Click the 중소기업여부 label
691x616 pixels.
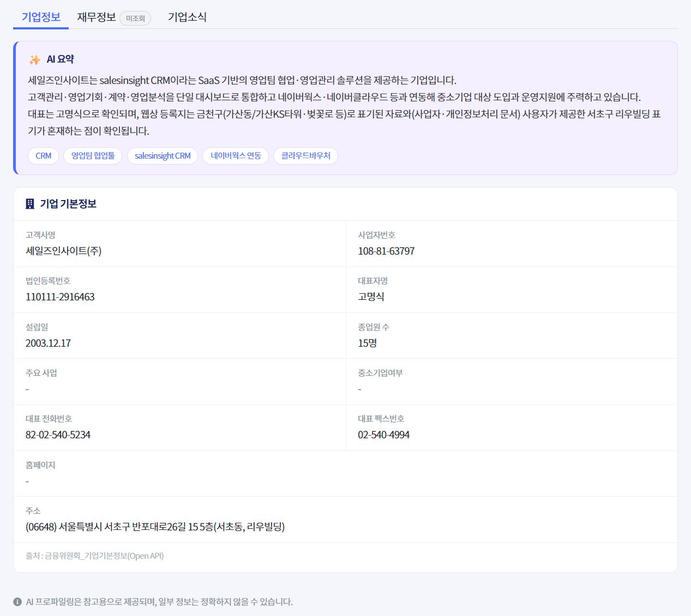pos(380,373)
